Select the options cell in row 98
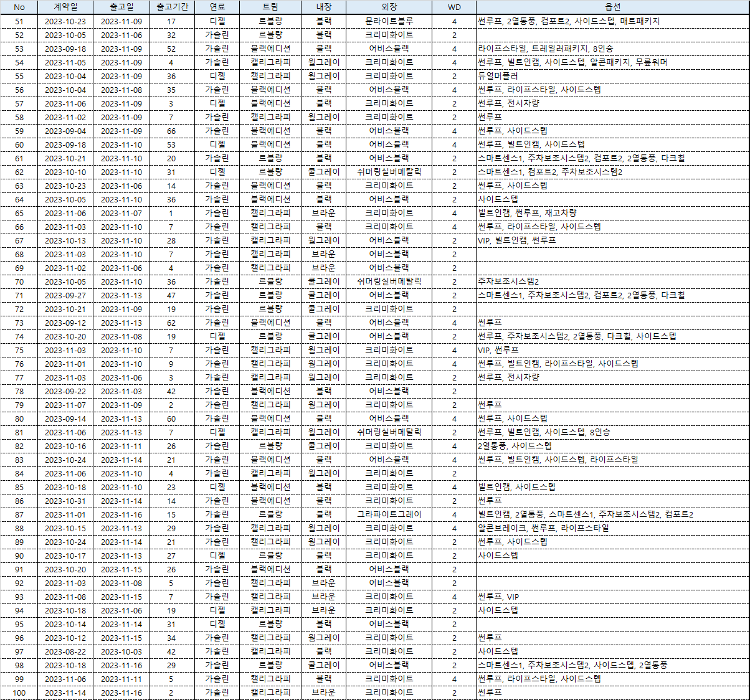This screenshot has width=750, height=700. tap(612, 665)
